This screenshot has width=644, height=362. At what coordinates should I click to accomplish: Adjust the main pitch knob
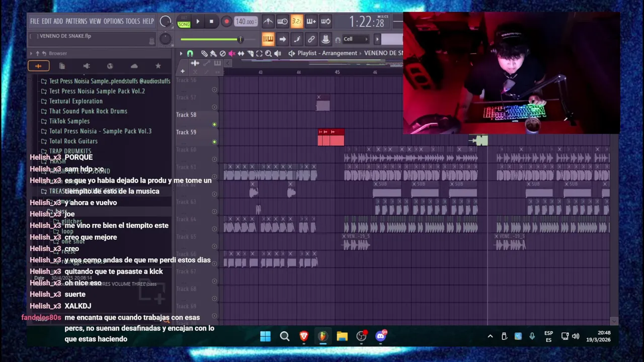click(165, 39)
